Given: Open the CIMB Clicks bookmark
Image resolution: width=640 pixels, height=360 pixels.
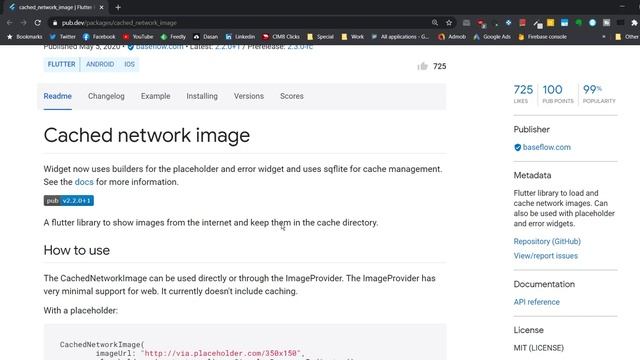Looking at the screenshot, I should [x=281, y=37].
